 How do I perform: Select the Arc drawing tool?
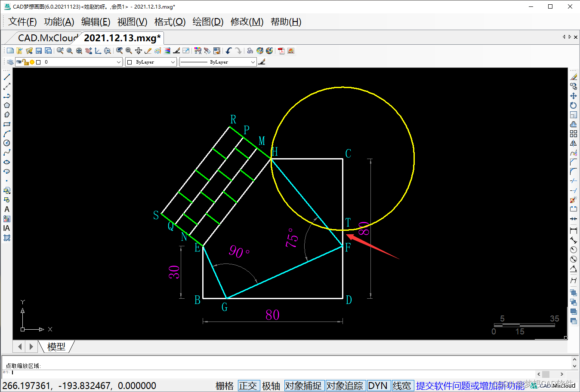(x=7, y=134)
